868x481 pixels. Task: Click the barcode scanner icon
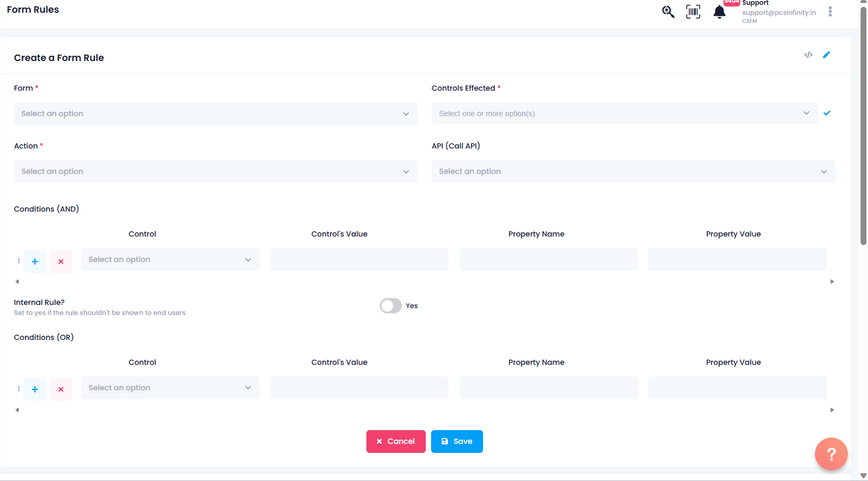click(x=693, y=12)
